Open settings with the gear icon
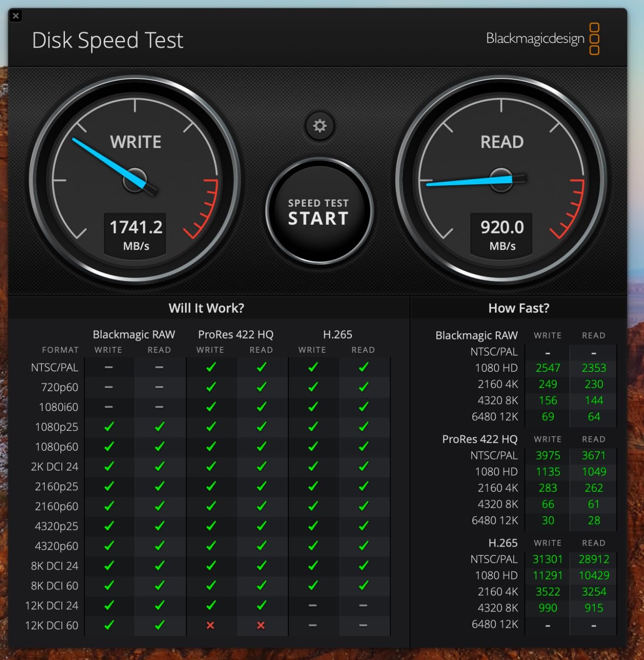Image resolution: width=644 pixels, height=660 pixels. coord(320,125)
